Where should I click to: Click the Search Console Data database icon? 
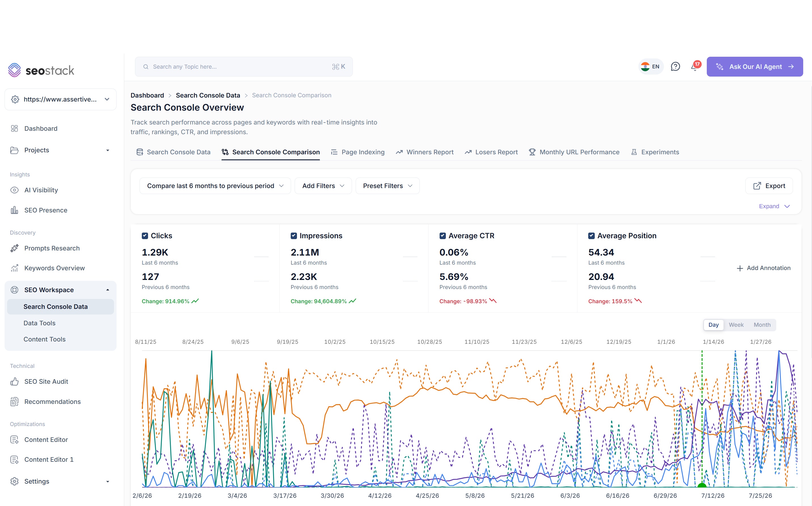pos(140,152)
